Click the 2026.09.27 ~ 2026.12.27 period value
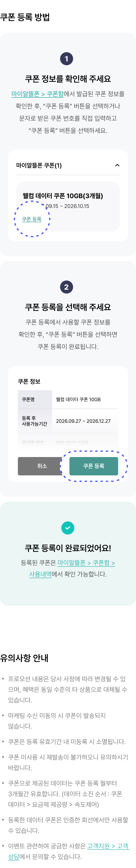 point(83,421)
